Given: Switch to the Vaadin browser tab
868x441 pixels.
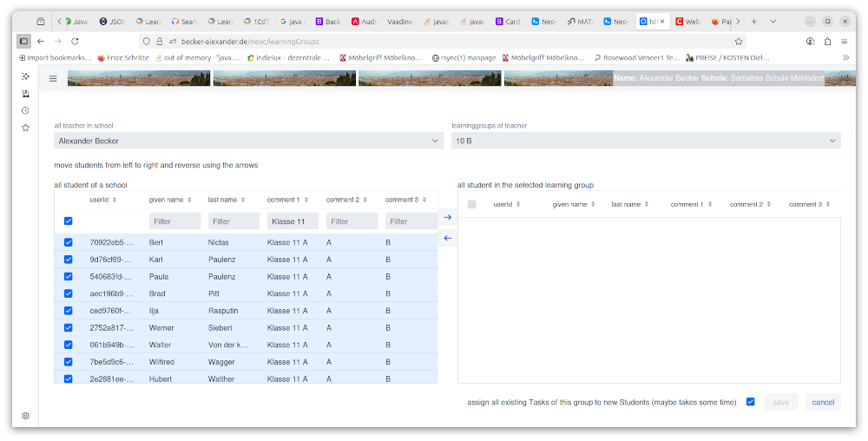Looking at the screenshot, I should coord(399,22).
